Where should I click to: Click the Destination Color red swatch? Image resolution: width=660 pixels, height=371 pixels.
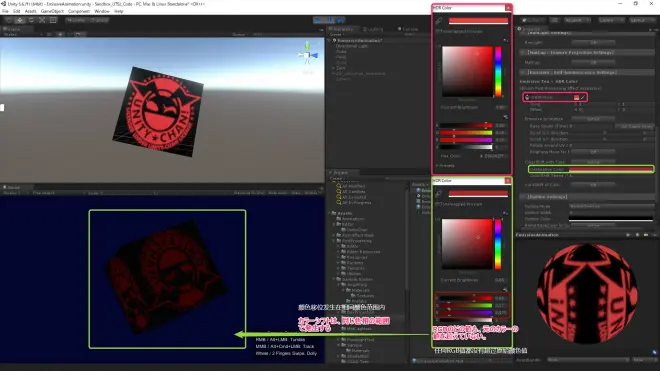pos(610,169)
